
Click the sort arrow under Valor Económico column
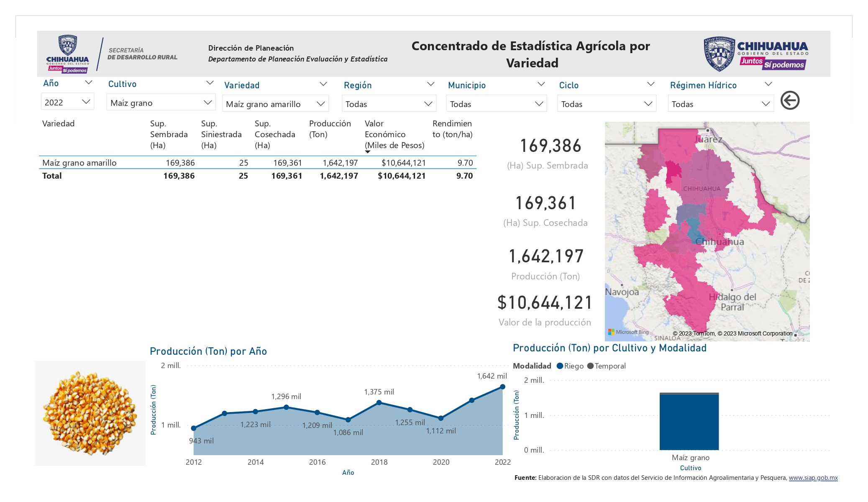point(368,152)
